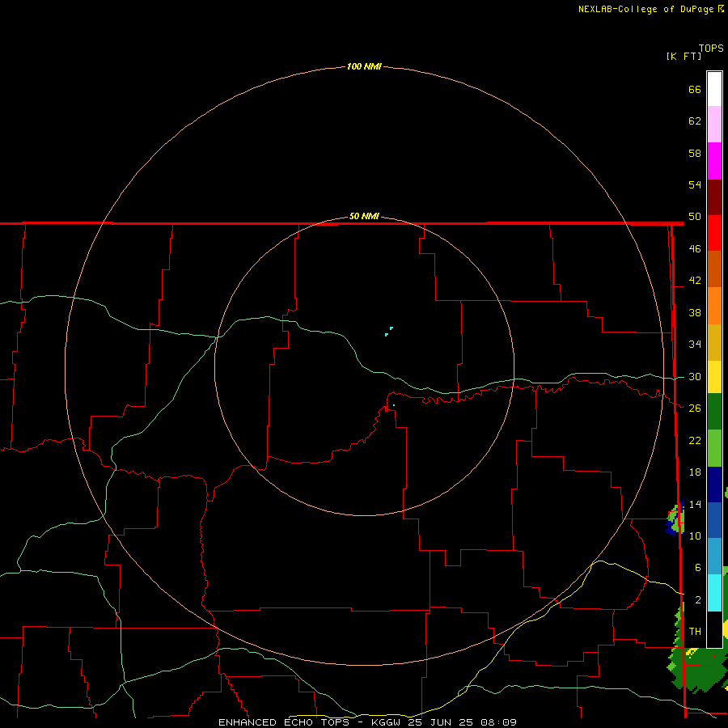Click the cyan echo pixels inside 50 NMI ring
Image resolution: width=728 pixels, height=728 pixels.
(388, 332)
